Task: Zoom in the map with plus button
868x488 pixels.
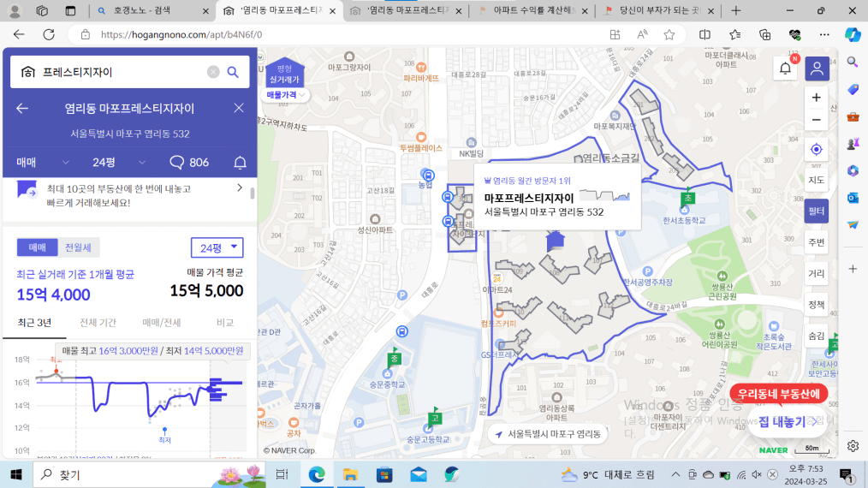Action: [x=817, y=98]
